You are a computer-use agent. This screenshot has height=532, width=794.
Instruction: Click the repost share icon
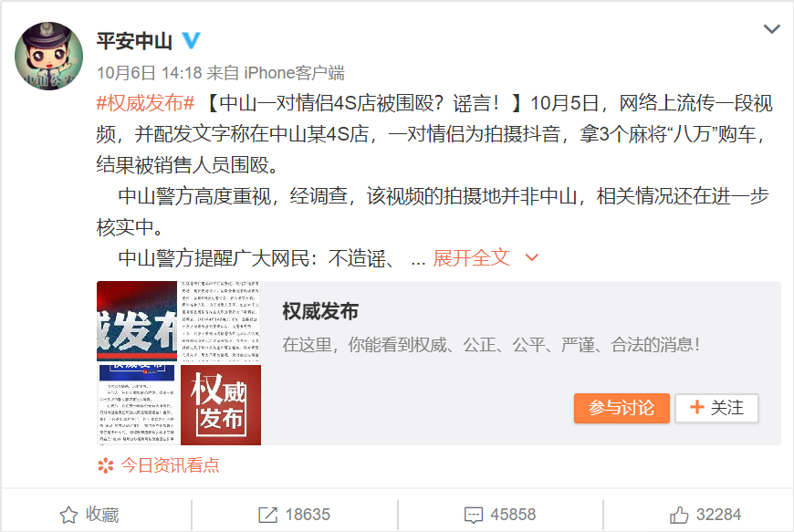point(268,515)
